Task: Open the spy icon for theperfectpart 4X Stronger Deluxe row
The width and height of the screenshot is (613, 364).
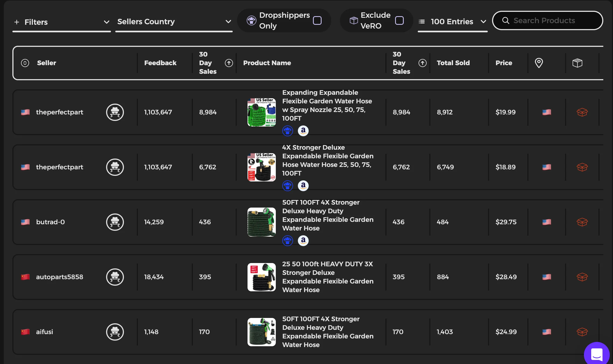Action: pyautogui.click(x=115, y=167)
